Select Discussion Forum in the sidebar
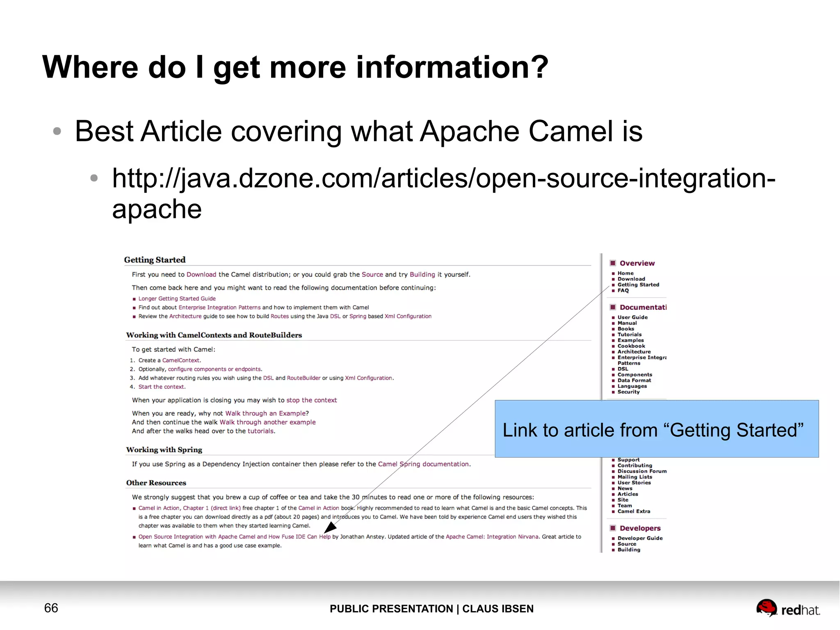Image resolution: width=840 pixels, height=630 pixels. [x=642, y=471]
